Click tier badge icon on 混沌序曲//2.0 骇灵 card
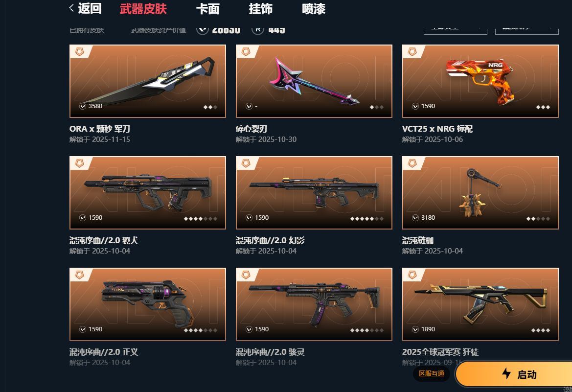This screenshot has width=572, height=392. (x=246, y=275)
